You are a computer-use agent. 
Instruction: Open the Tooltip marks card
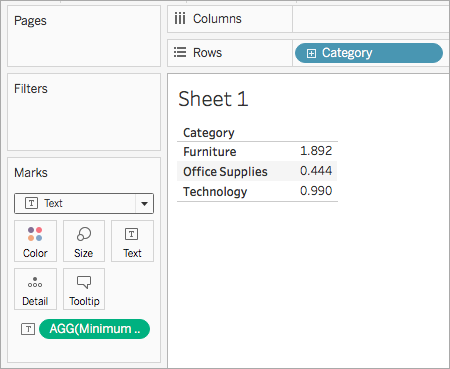tap(84, 289)
